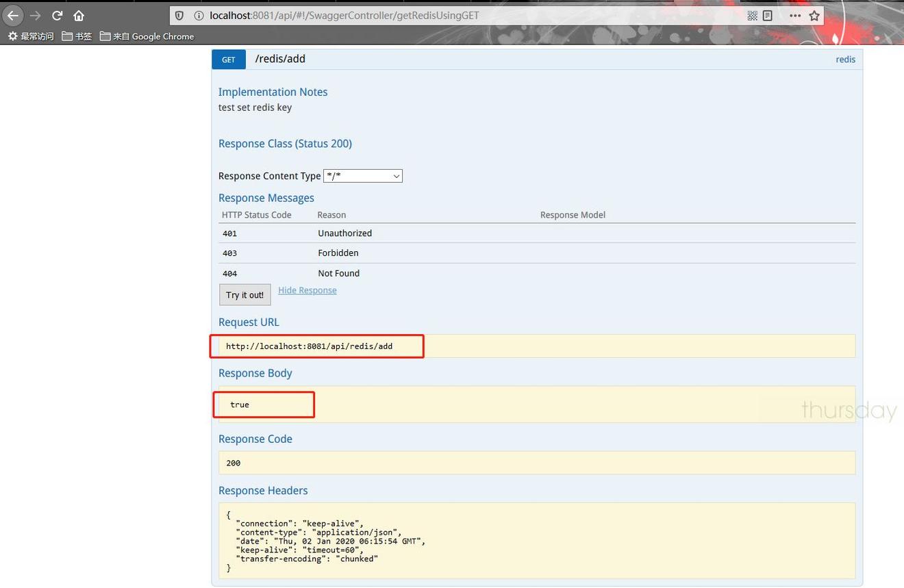Viewport: 904px width, 588px height.
Task: Bookmark this page with star icon
Action: pyautogui.click(x=814, y=15)
